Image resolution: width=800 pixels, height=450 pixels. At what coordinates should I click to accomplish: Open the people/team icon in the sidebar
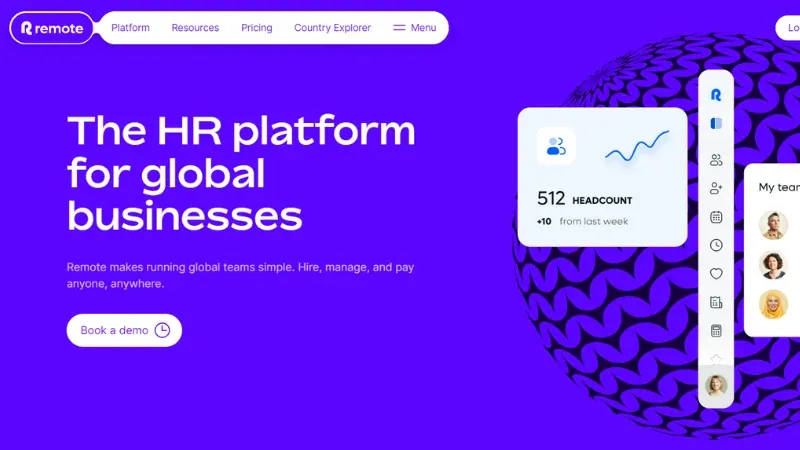716,160
